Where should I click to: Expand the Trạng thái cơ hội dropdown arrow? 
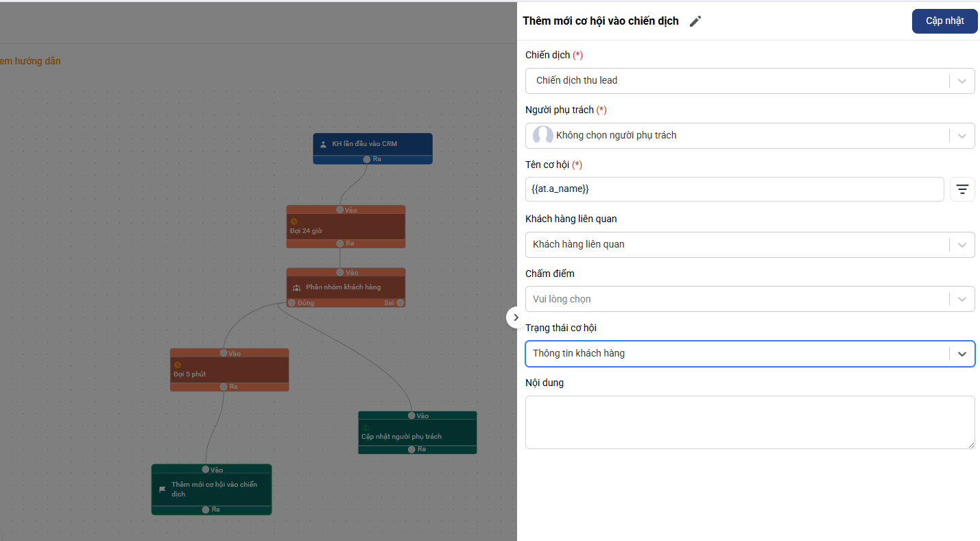961,354
